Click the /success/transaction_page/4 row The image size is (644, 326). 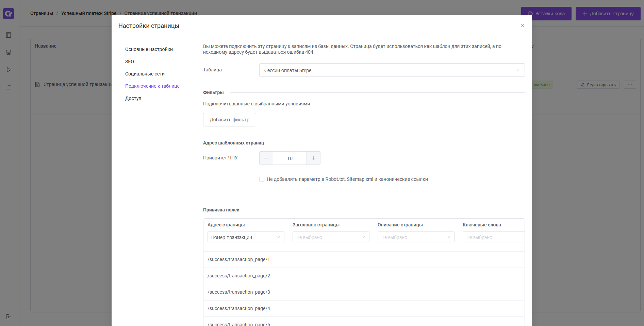pyautogui.click(x=364, y=308)
